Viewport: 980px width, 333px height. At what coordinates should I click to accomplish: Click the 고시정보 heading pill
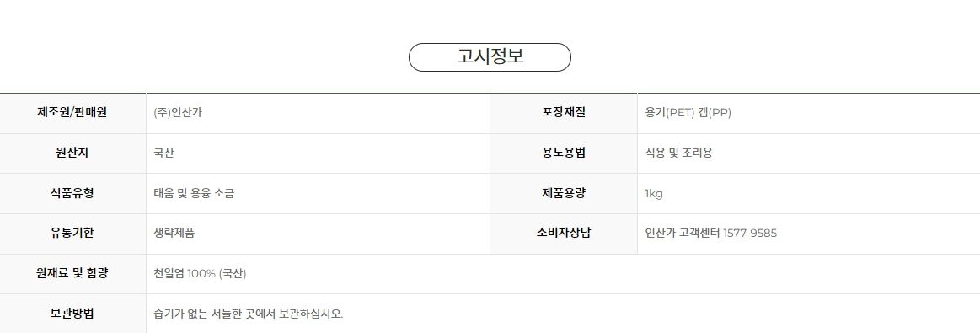tap(490, 57)
